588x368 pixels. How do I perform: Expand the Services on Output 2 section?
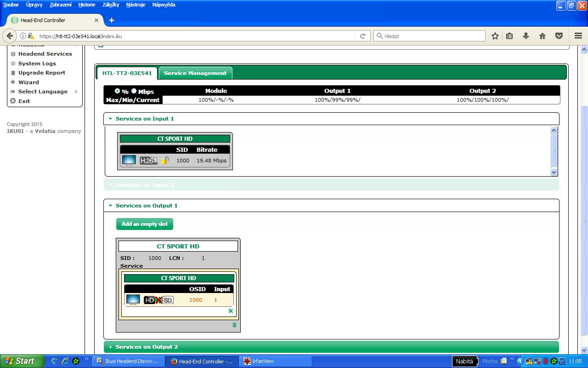point(146,347)
